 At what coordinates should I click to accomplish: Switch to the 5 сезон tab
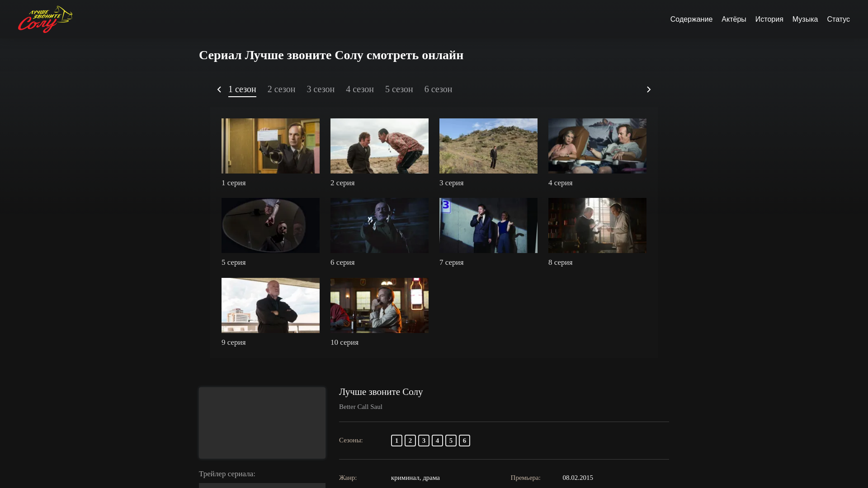pos(399,89)
